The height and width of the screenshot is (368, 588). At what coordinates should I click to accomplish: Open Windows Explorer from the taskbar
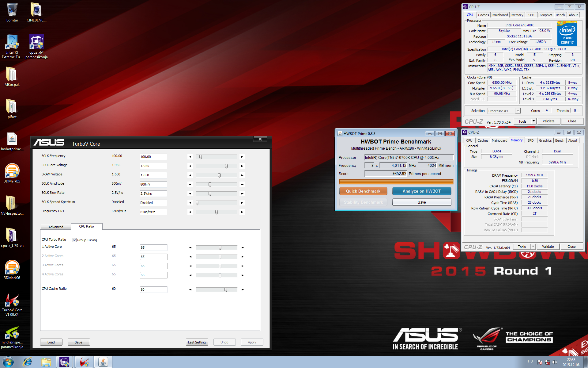[x=46, y=362]
